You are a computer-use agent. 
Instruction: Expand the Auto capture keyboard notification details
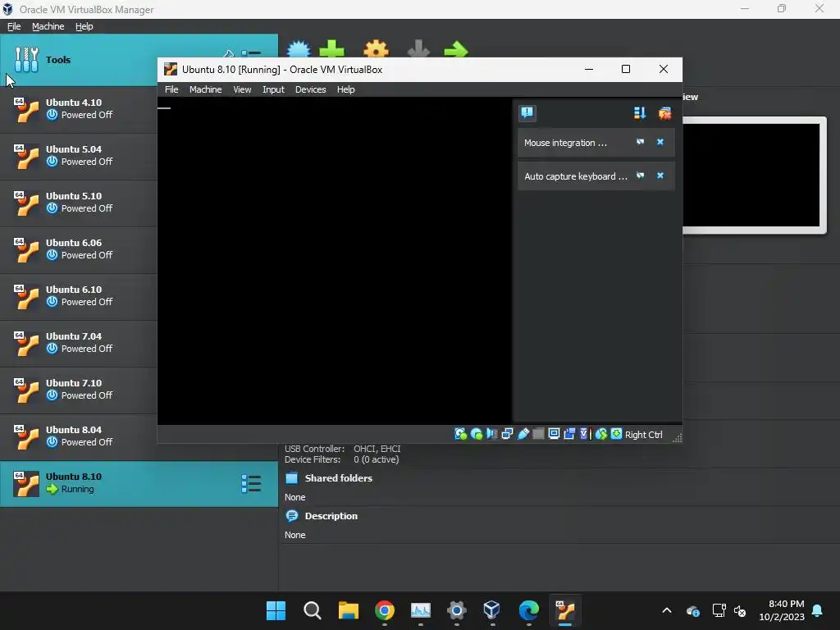(x=640, y=176)
